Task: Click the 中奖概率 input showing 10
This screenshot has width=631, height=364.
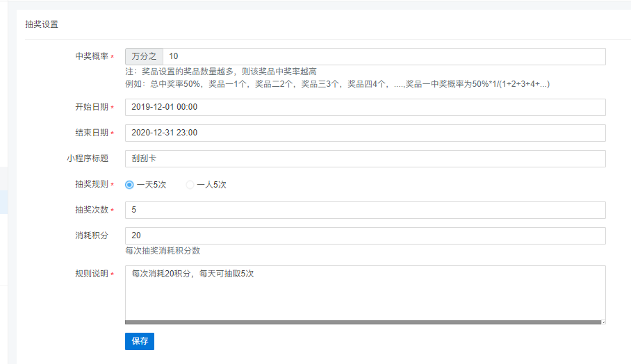Action: (384, 57)
